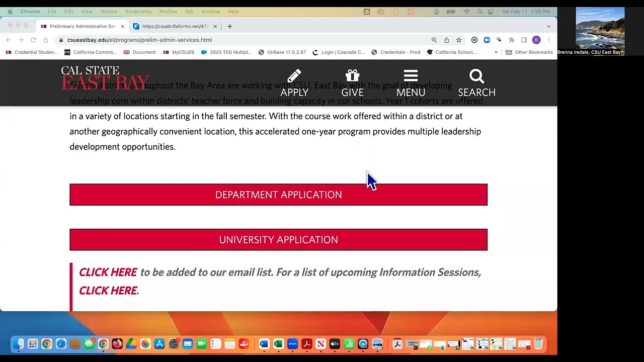Open Microsoft Word in the Dock
Image resolution: width=644 pixels, height=362 pixels.
(x=264, y=344)
